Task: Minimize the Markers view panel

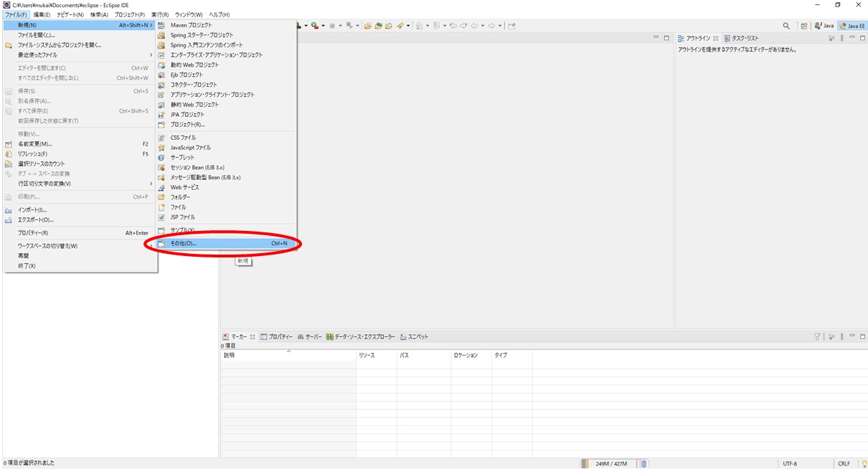Action: [x=852, y=336]
